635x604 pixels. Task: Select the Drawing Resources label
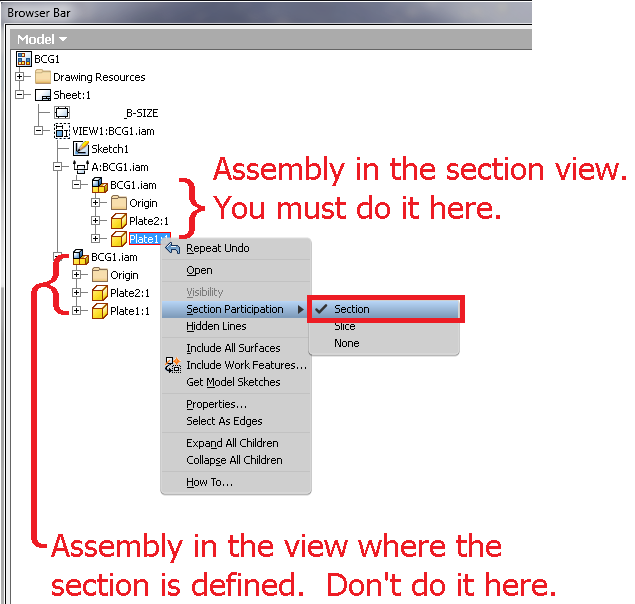click(99, 77)
